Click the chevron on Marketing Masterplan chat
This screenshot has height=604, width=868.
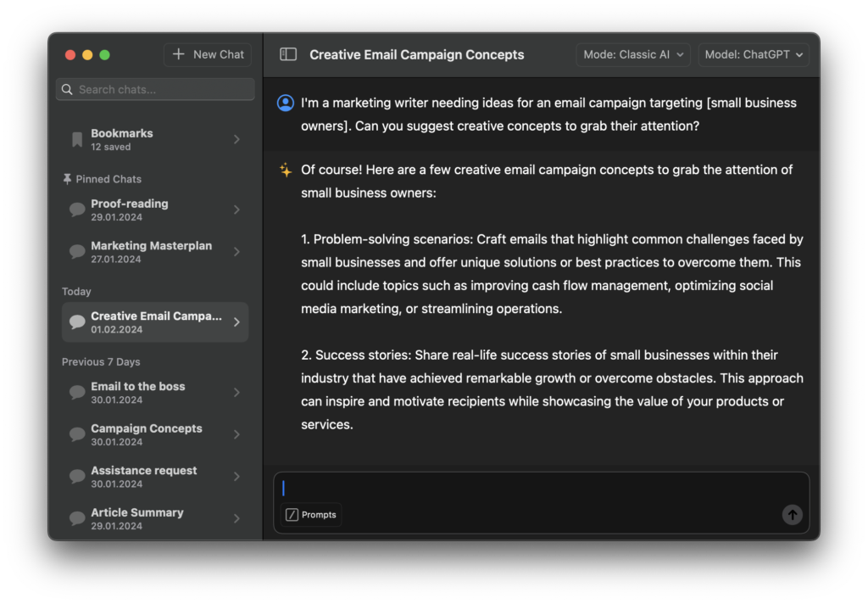pos(237,252)
